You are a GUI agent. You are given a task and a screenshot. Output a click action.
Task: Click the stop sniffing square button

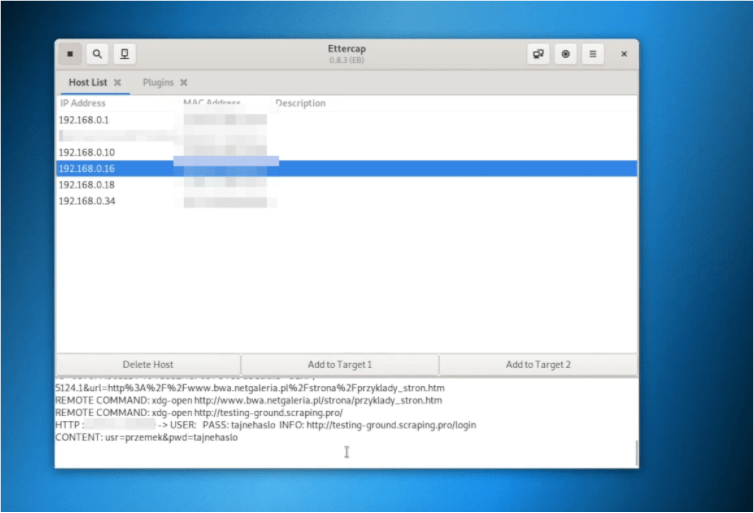pos(70,54)
